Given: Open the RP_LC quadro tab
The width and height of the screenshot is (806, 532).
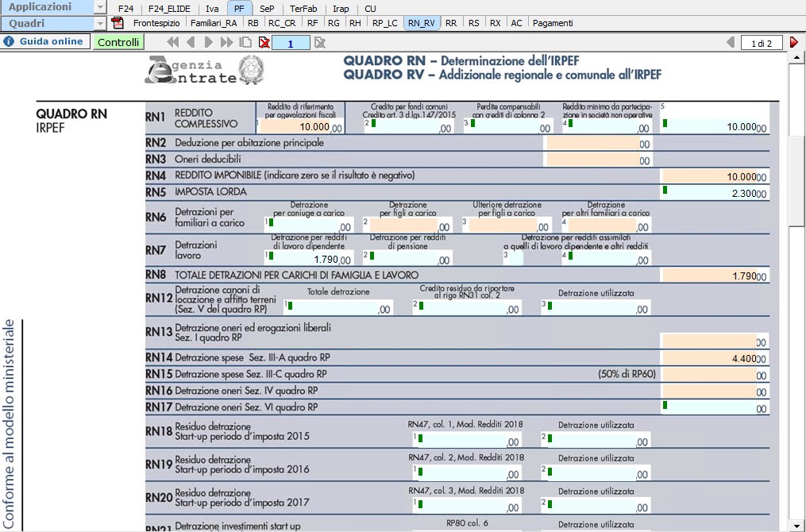Looking at the screenshot, I should click(x=385, y=23).
